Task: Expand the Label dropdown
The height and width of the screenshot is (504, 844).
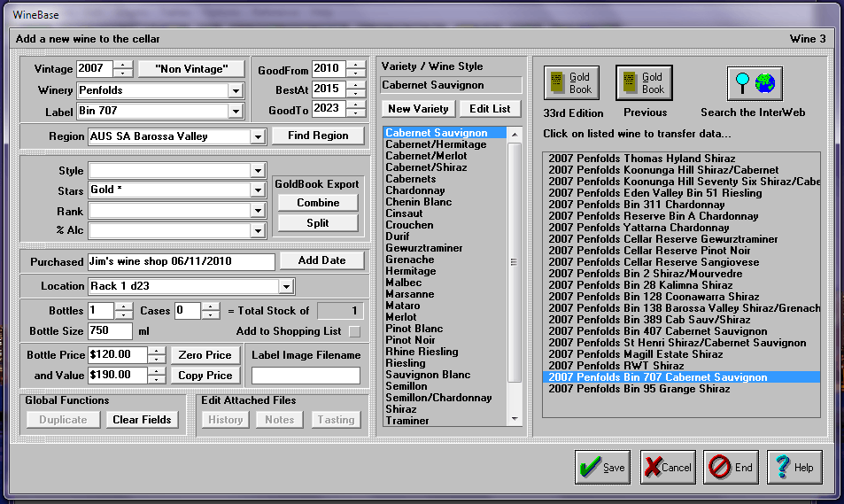Action: pos(236,112)
